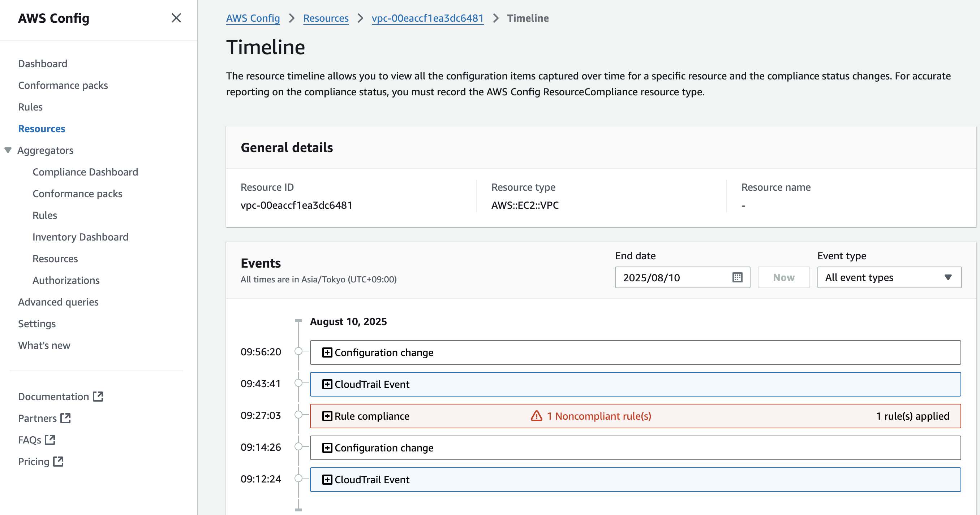The height and width of the screenshot is (515, 980).
Task: Open Aggregators Compliance Dashboard
Action: point(85,172)
